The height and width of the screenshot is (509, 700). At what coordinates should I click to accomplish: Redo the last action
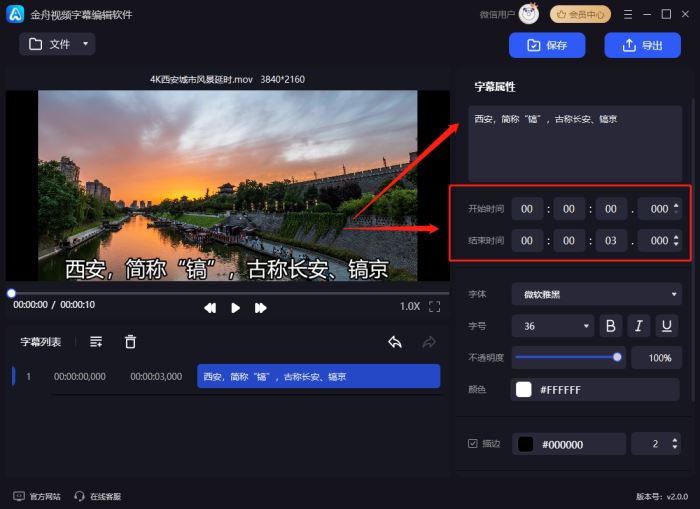(429, 342)
